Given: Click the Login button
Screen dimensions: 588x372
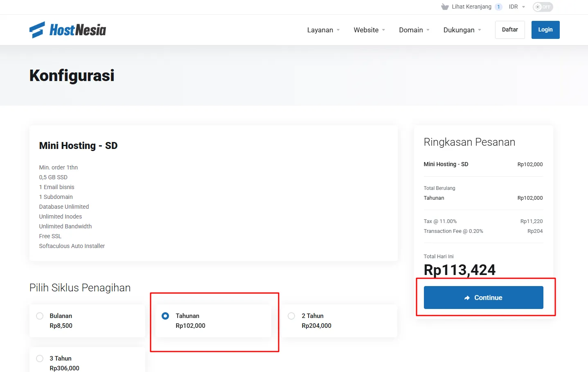Looking at the screenshot, I should pos(545,30).
